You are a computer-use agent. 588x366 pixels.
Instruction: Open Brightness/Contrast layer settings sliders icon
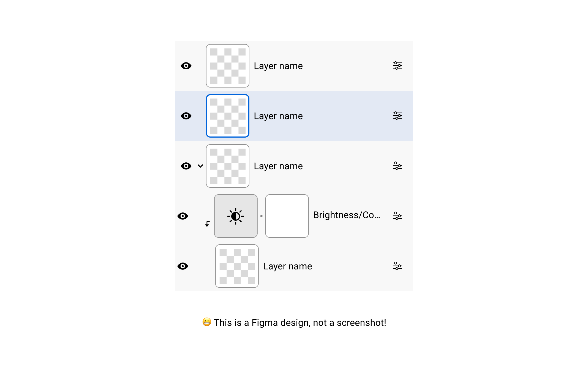(x=397, y=216)
